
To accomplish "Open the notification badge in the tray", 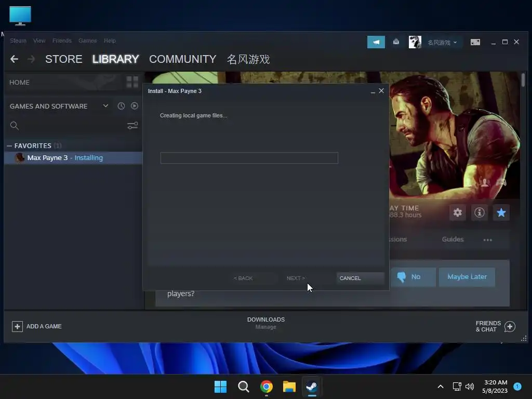I will pyautogui.click(x=517, y=386).
